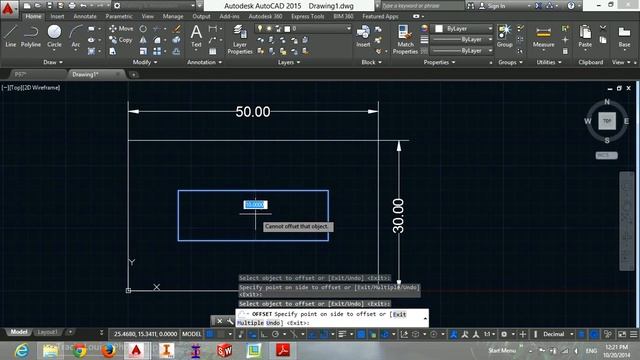Expand the Draw panel

53,62
